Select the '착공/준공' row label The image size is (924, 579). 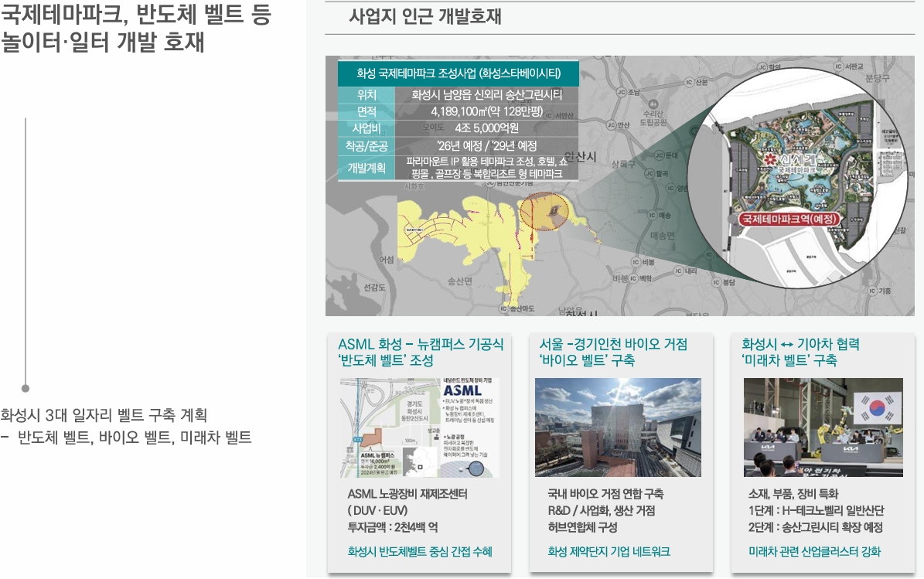click(x=367, y=146)
